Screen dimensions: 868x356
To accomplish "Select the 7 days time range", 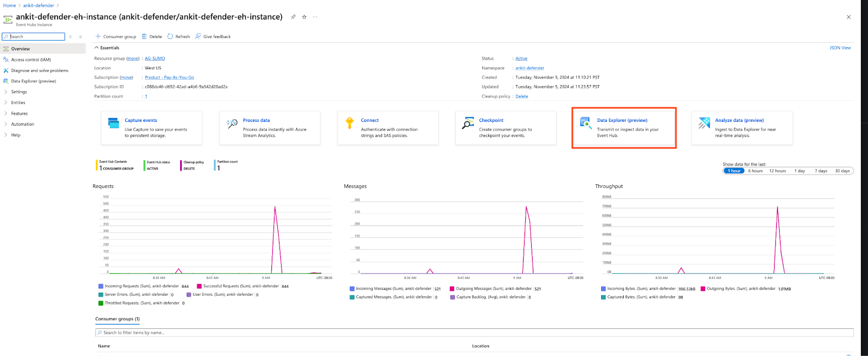I will (820, 171).
